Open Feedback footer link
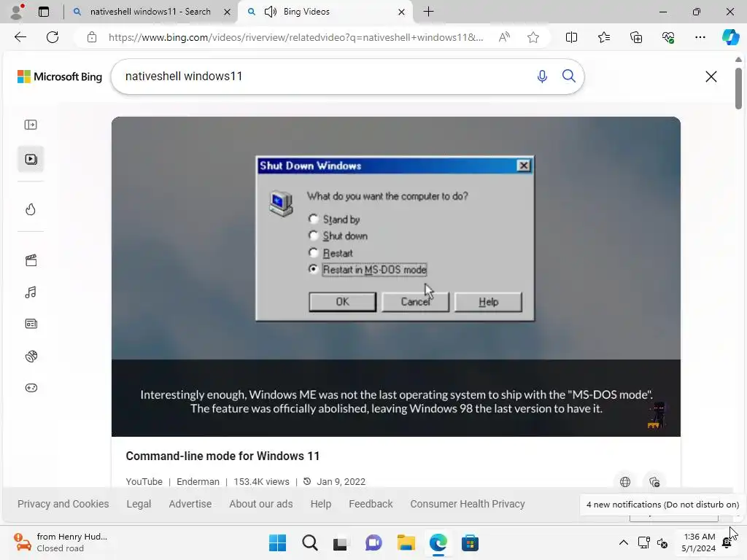Viewport: 747px width, 560px height. click(x=371, y=504)
